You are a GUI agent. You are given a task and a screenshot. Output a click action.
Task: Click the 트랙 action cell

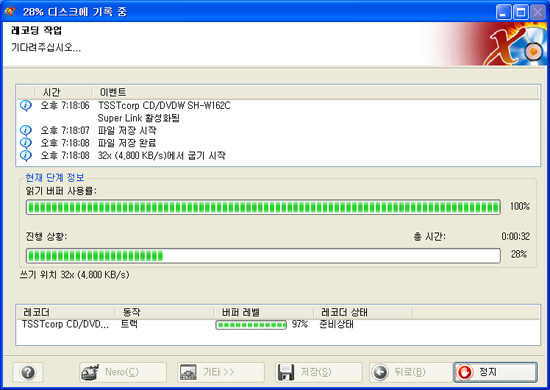coord(129,324)
